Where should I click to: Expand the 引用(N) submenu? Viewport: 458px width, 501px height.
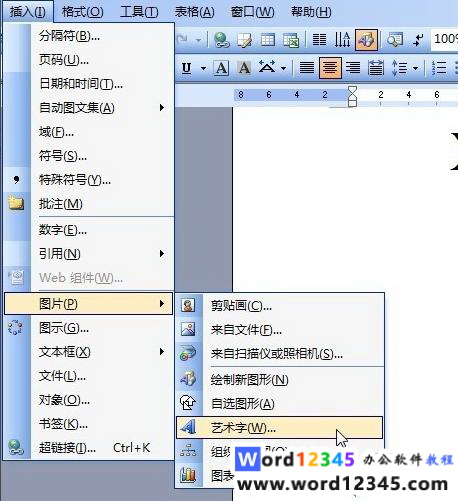pyautogui.click(x=89, y=254)
